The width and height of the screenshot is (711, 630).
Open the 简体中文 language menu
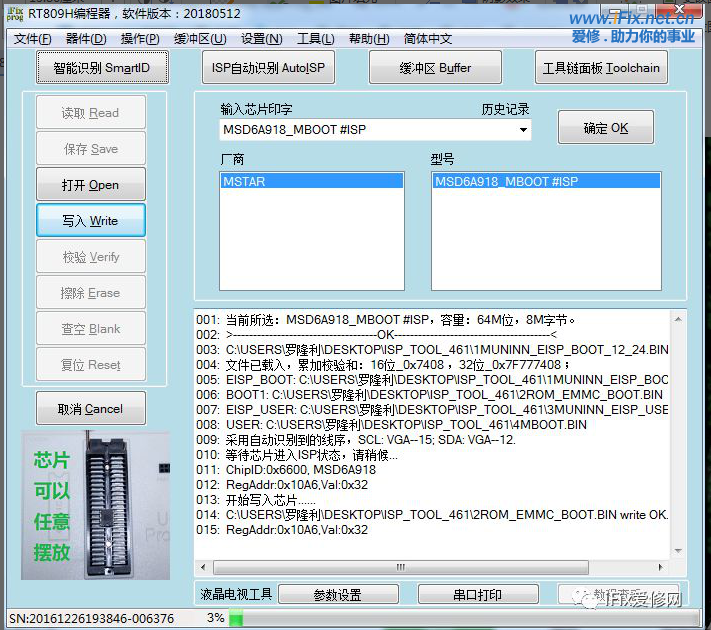(x=428, y=39)
